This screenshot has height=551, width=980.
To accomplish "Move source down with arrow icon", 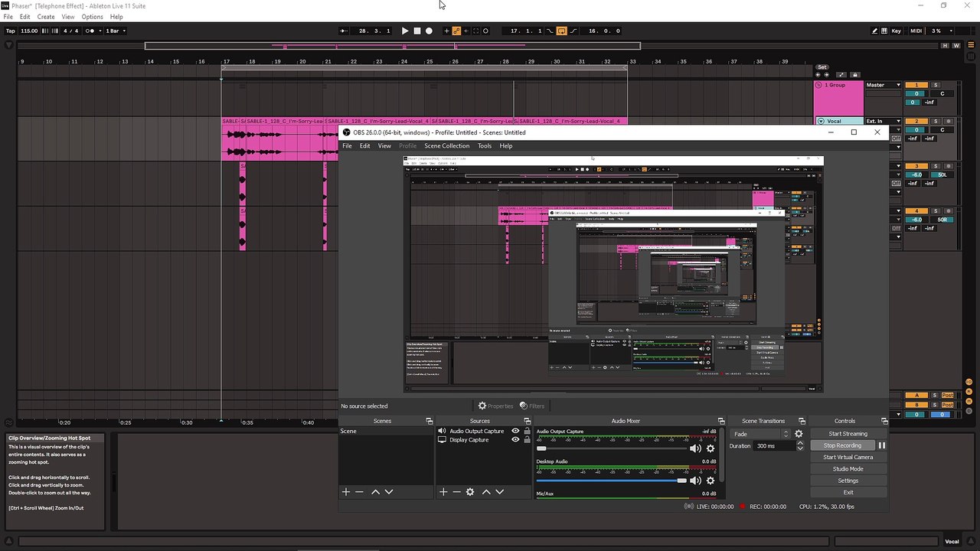I will click(499, 492).
